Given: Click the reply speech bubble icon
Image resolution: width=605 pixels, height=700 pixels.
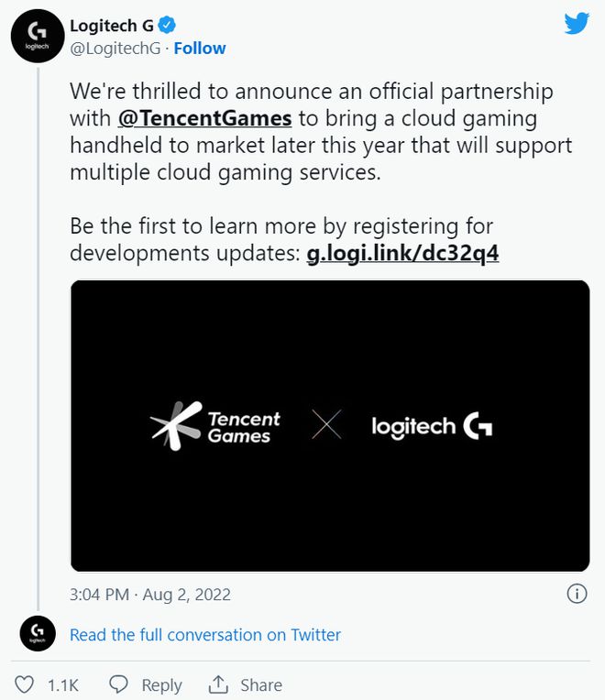Looking at the screenshot, I should [x=119, y=684].
